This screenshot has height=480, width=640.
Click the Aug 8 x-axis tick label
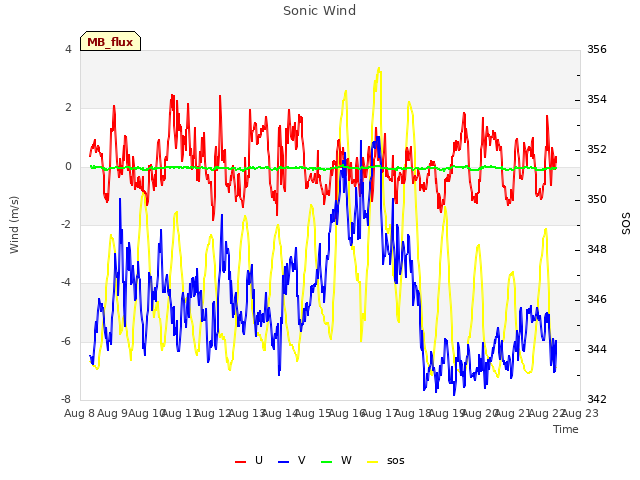click(x=79, y=413)
